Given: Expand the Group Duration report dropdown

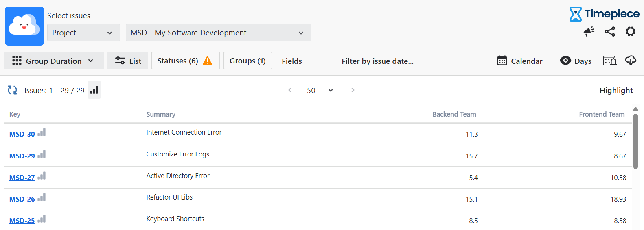Looking at the screenshot, I should (x=54, y=61).
